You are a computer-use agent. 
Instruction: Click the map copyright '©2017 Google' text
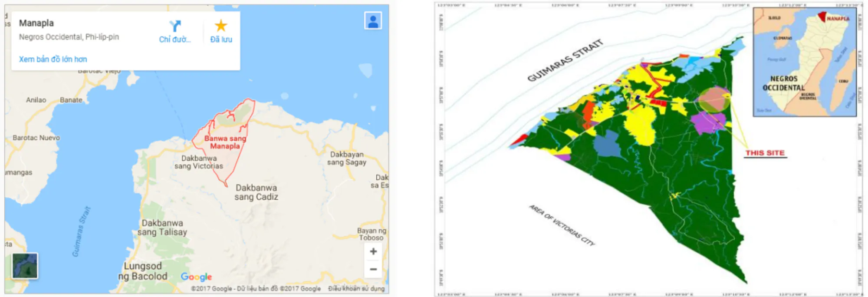click(212, 288)
